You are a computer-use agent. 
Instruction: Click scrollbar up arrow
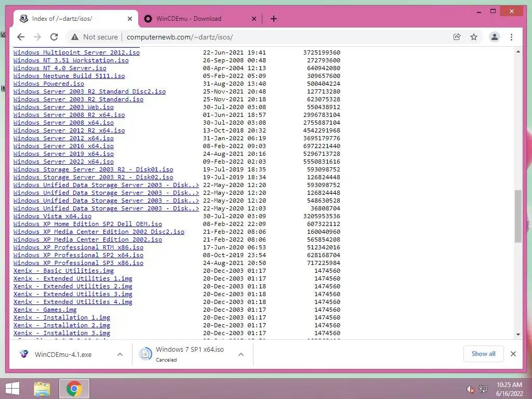(x=518, y=51)
